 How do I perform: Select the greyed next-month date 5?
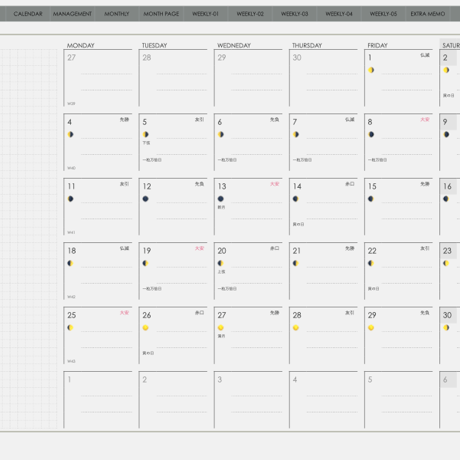[x=370, y=380]
